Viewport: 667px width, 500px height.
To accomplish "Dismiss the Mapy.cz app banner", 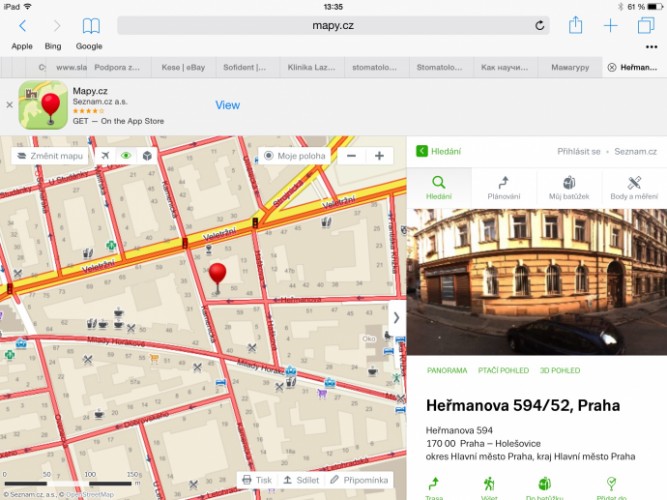I will pyautogui.click(x=9, y=105).
